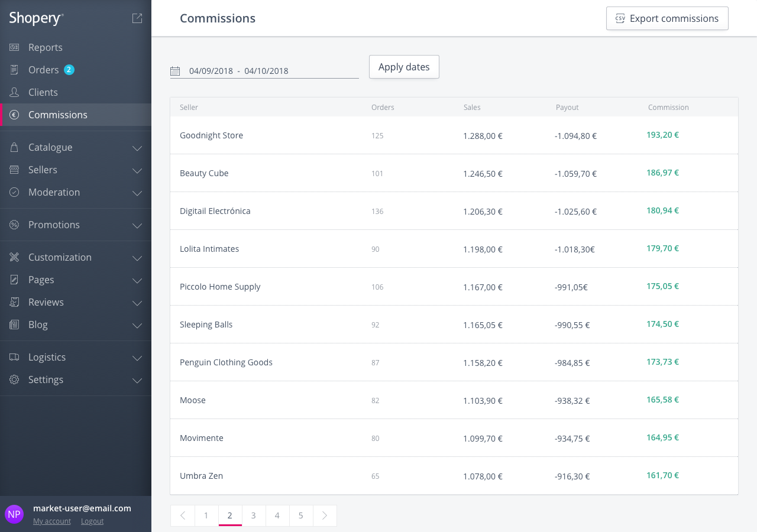Click the Settings gear icon
Viewport: 757px width, 532px height.
14,379
